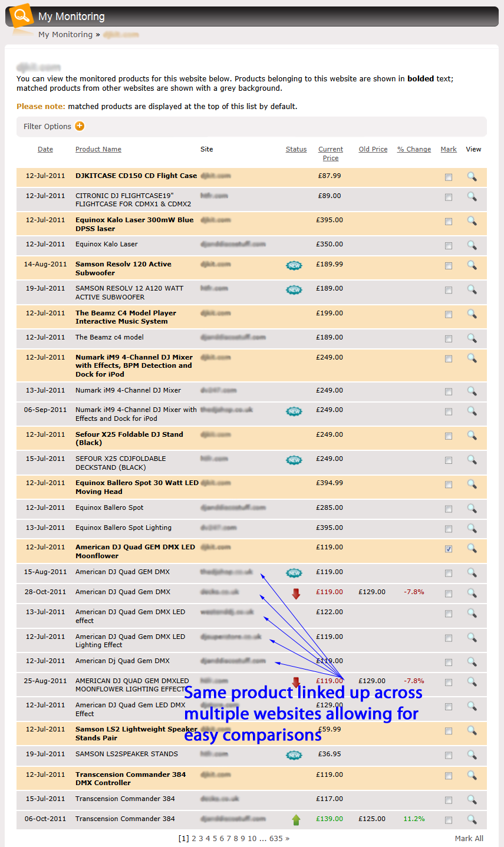Go to page 3 of results
Viewport: 504px width, 847px height.
tap(201, 838)
